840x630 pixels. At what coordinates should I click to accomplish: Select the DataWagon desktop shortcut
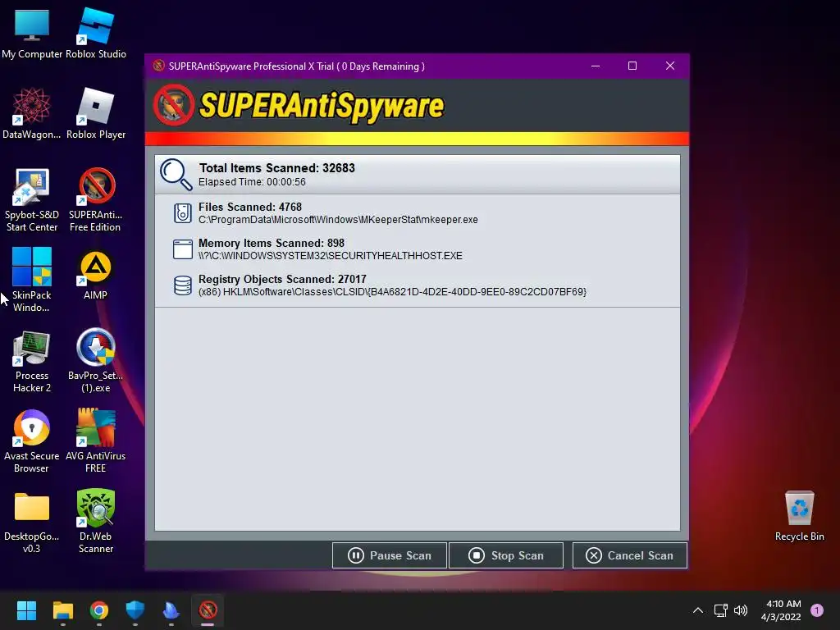coord(32,113)
